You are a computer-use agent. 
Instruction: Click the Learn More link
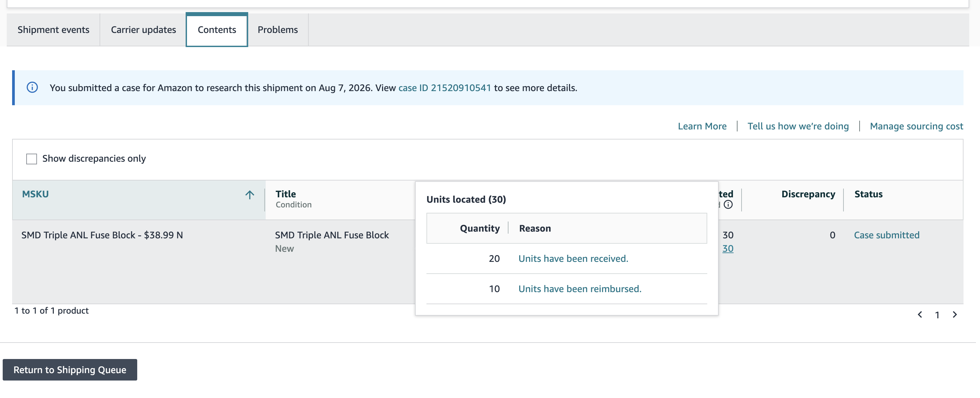click(x=702, y=126)
